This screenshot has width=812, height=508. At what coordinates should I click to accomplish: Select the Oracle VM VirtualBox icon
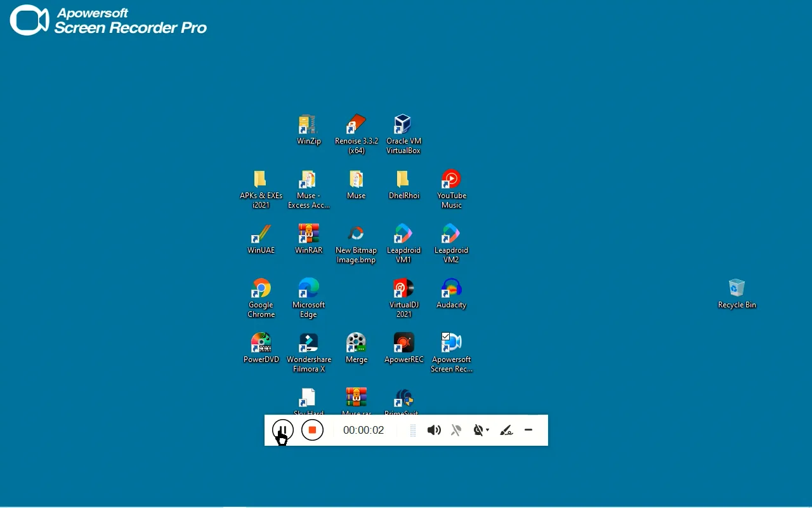pyautogui.click(x=403, y=135)
